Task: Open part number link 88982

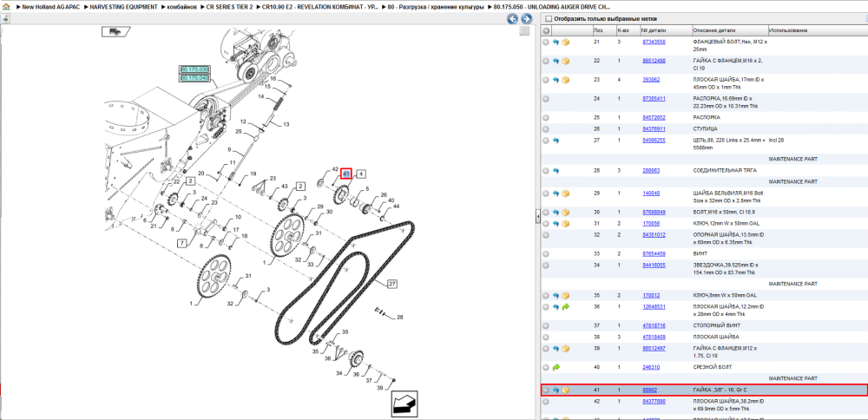Action: 650,390
